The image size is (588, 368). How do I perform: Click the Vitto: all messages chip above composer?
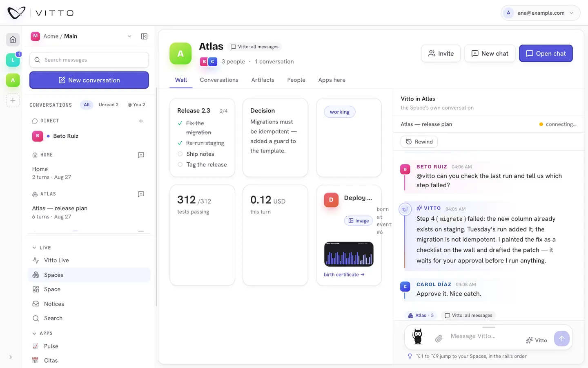click(x=468, y=316)
